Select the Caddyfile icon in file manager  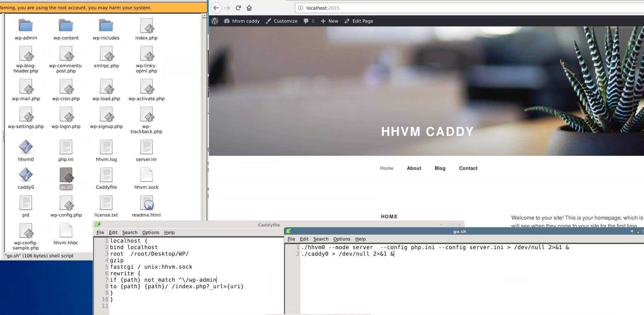coord(106,175)
